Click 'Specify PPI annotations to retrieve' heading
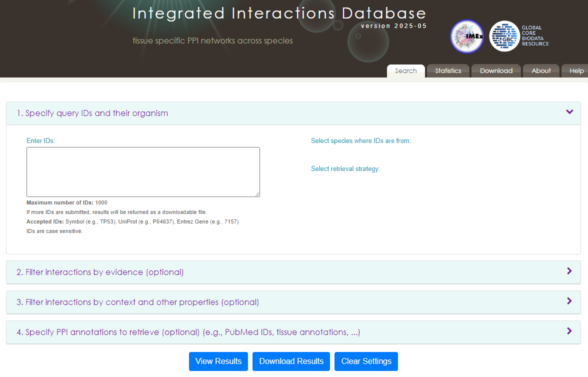The image size is (588, 377). 188,332
